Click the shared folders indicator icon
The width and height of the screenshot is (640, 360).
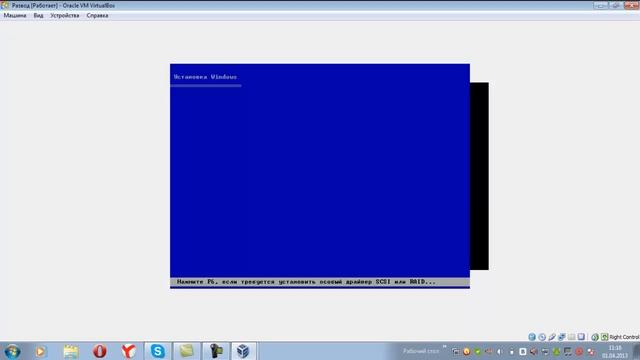click(x=571, y=337)
